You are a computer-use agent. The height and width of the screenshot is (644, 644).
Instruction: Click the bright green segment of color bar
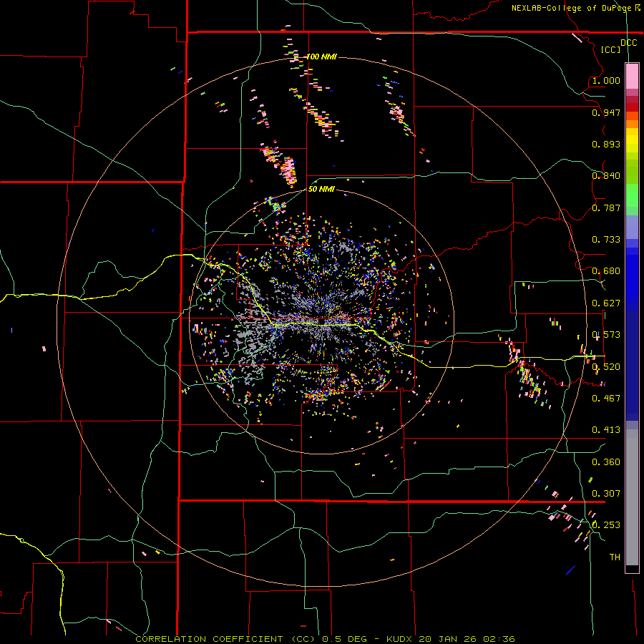[x=632, y=195]
